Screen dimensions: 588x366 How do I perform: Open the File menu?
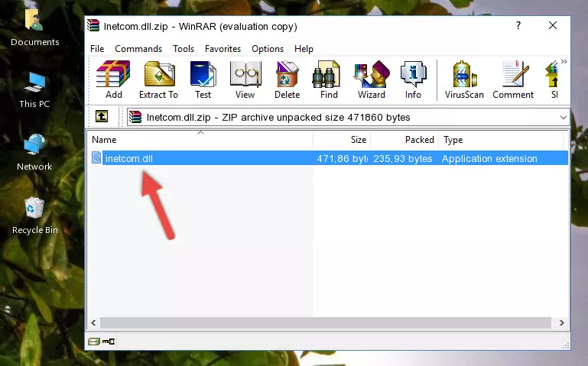(x=97, y=49)
